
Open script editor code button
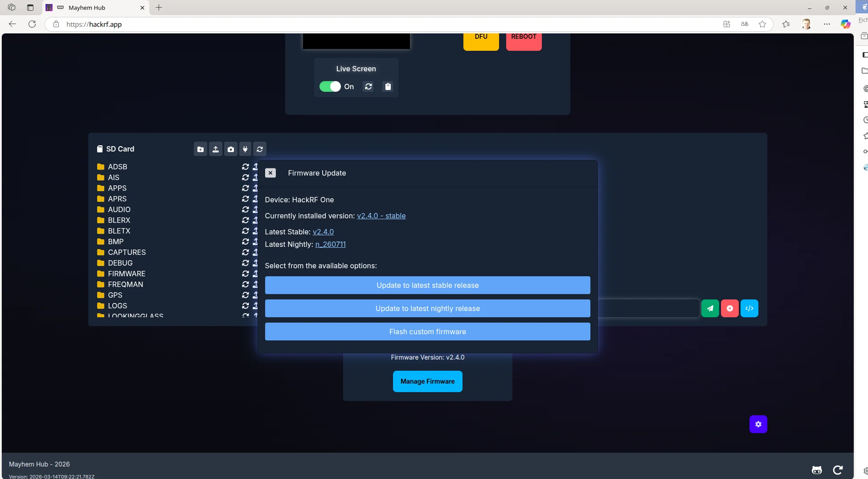tap(749, 308)
